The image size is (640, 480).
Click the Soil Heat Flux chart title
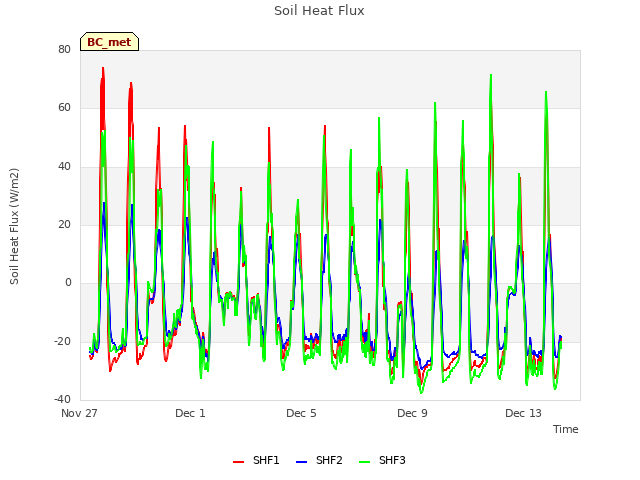[x=319, y=11]
